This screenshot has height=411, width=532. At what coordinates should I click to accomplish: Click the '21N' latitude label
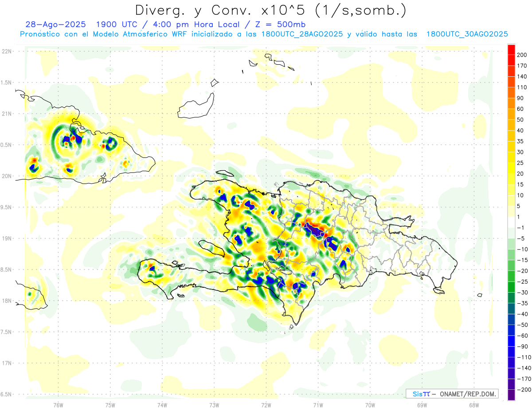(x=7, y=114)
